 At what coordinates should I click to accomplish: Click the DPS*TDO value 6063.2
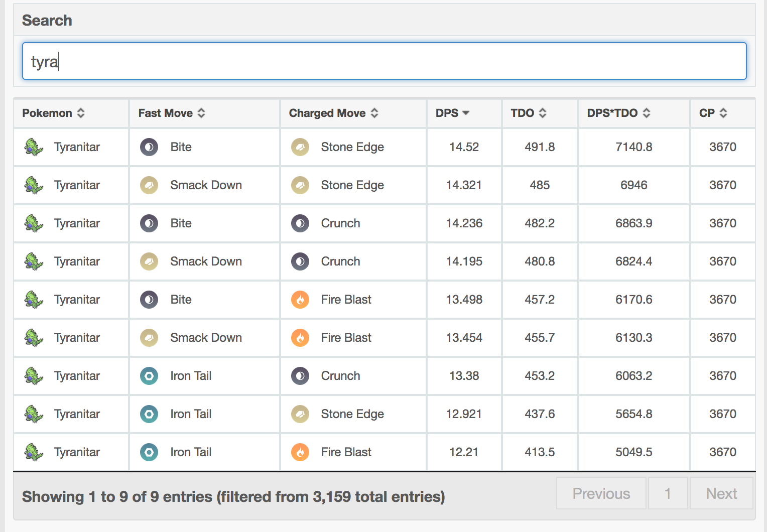click(x=634, y=376)
